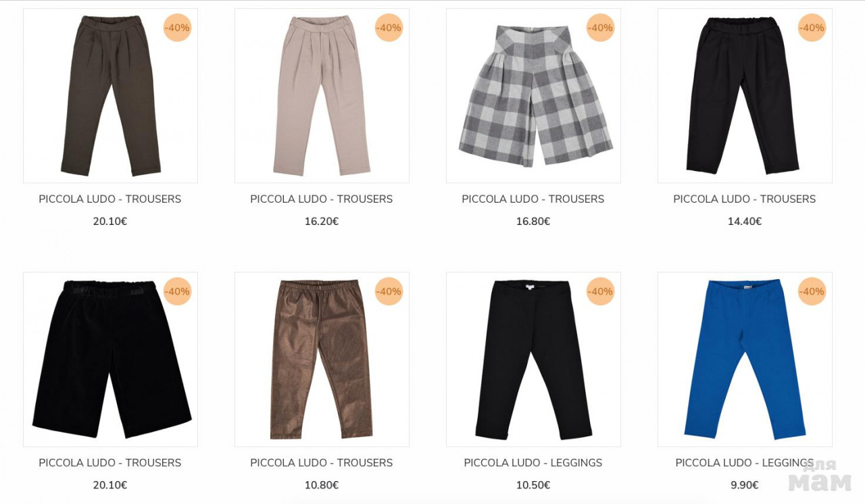Click the -40% badge on checkered culottes
The width and height of the screenshot is (865, 504).
pyautogui.click(x=601, y=28)
